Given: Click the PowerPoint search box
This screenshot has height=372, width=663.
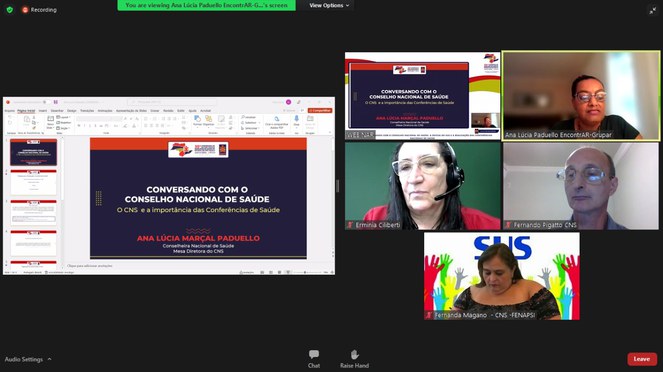Looking at the screenshot, I should coord(172,102).
